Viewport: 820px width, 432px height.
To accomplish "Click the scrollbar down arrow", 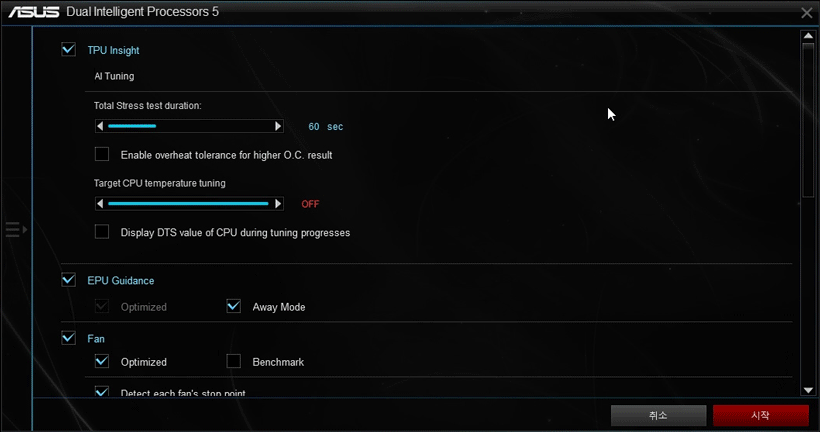I will tap(808, 390).
